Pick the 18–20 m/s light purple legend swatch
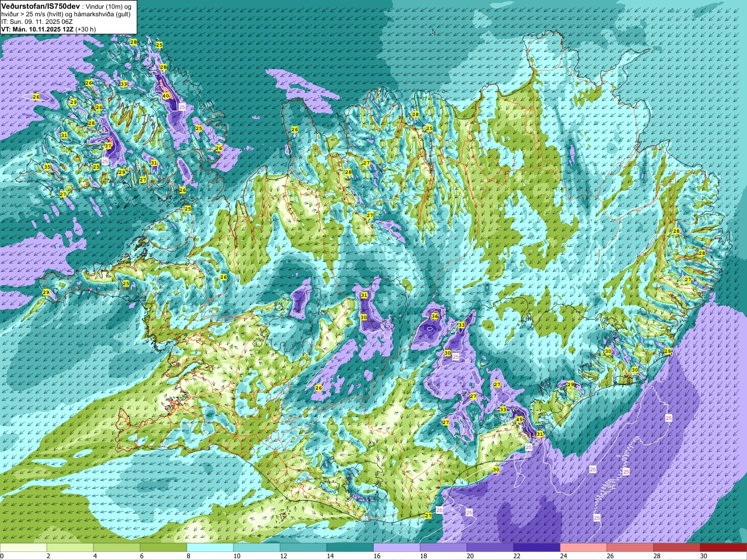This screenshot has width=747, height=560. pos(444,548)
